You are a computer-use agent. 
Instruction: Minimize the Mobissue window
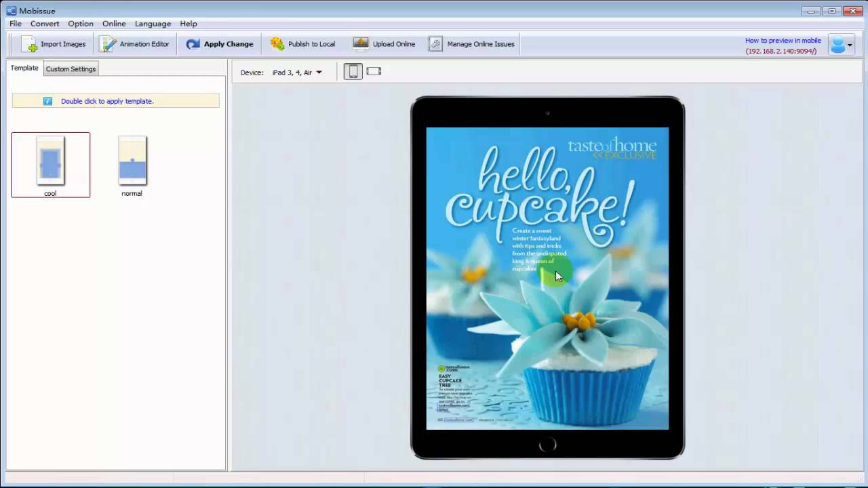click(x=810, y=10)
